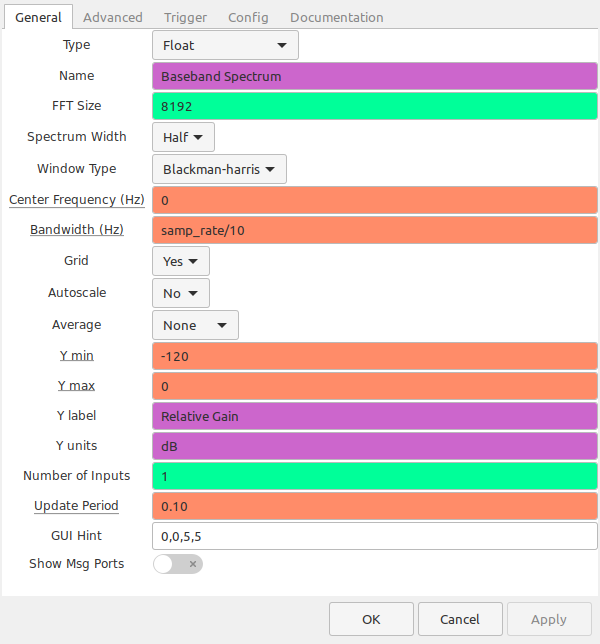Click the Cancel button
Screen dimensions: 600x644
click(460, 619)
